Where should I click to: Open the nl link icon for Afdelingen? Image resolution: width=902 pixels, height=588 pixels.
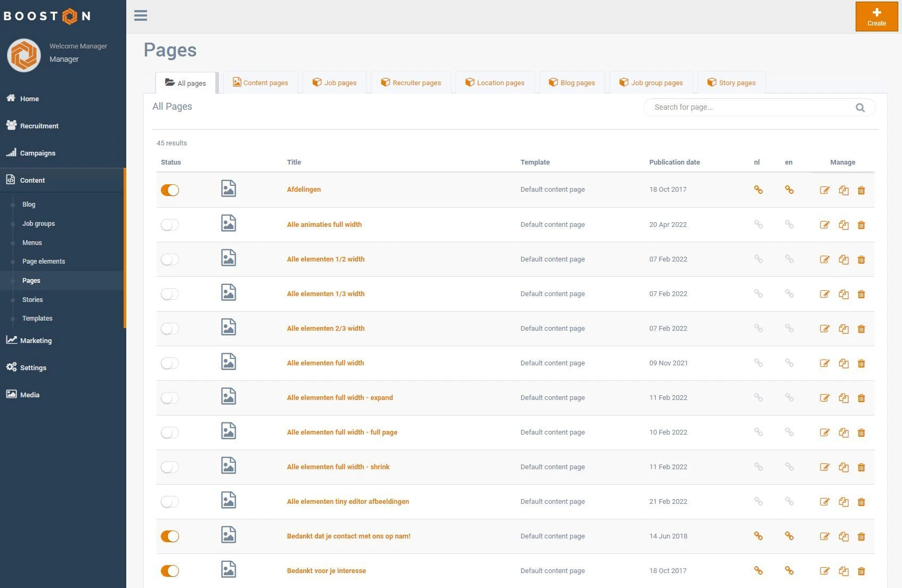click(x=758, y=190)
